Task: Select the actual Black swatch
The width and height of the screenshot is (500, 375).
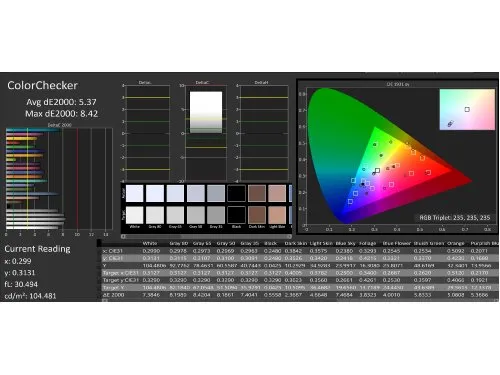Action: [x=236, y=194]
